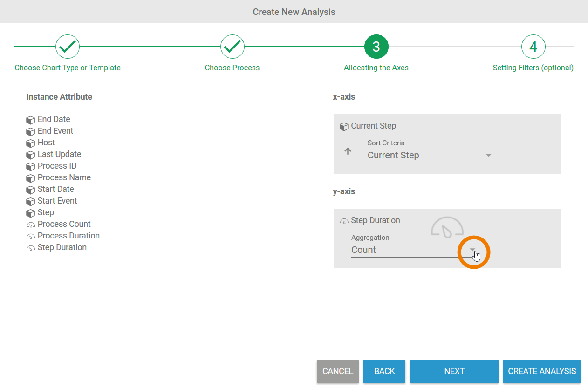
Task: Click the gauge icon beside Process Count
Action: (x=31, y=225)
